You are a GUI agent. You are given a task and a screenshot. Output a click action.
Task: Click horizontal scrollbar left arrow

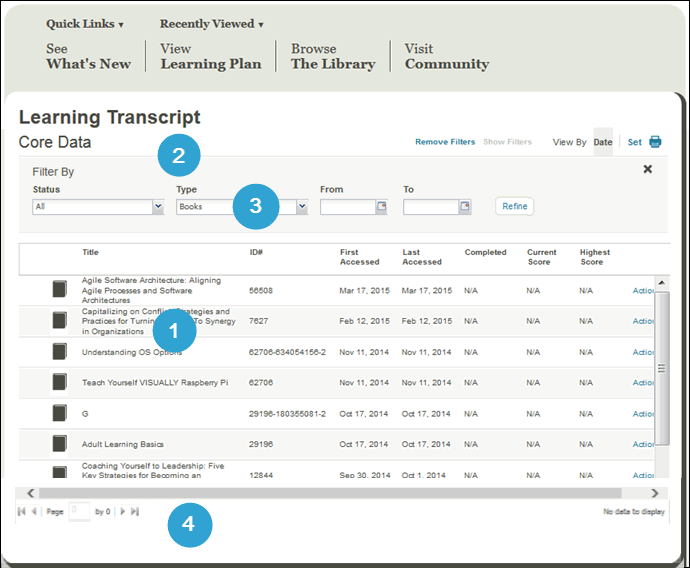pos(30,493)
